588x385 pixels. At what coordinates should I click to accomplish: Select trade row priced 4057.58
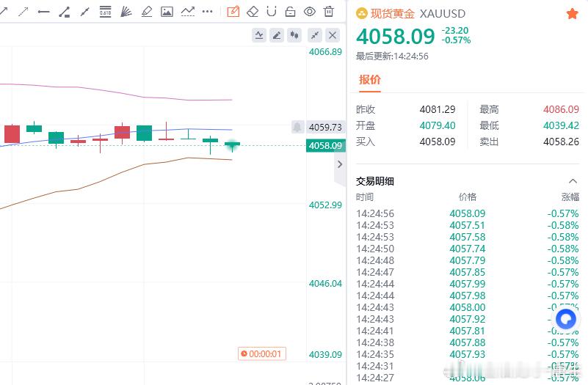[468, 237]
